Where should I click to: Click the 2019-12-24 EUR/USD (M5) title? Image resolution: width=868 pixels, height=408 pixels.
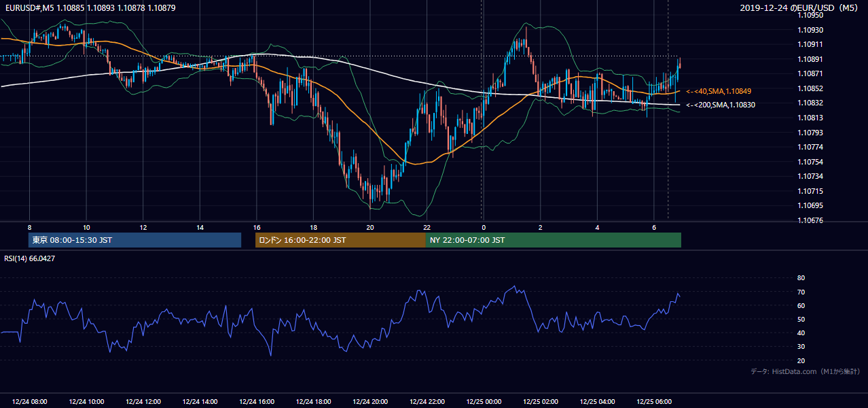800,8
